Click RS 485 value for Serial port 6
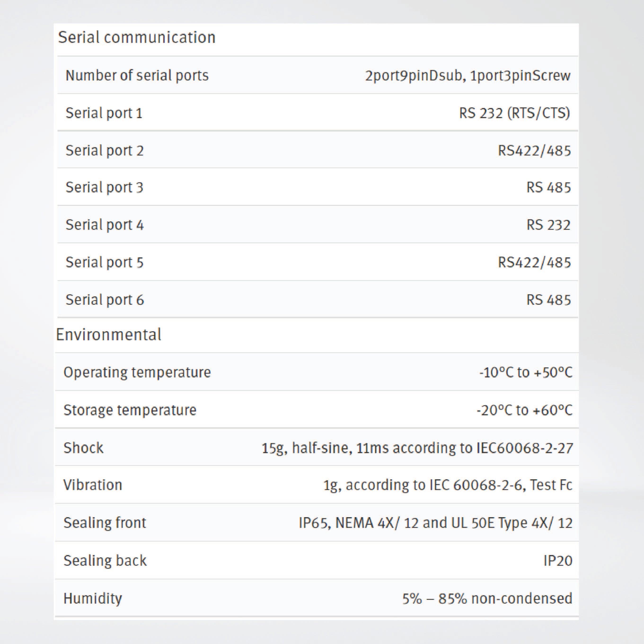This screenshot has width=644, height=644. [x=548, y=300]
